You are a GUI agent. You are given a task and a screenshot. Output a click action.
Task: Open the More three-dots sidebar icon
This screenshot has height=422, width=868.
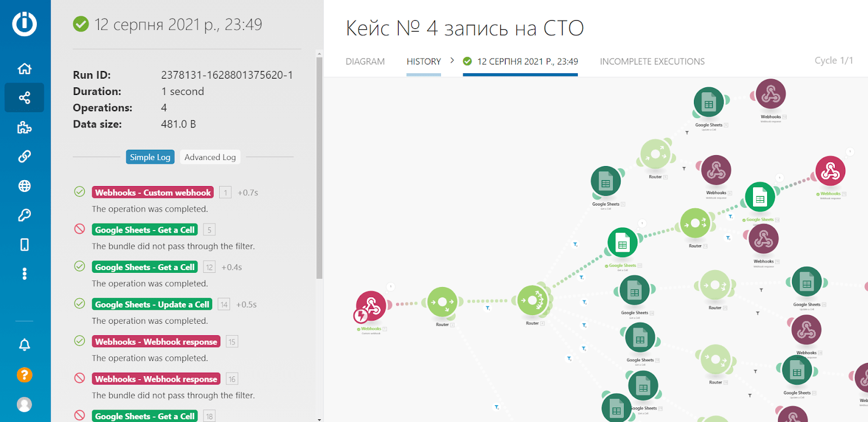click(24, 273)
